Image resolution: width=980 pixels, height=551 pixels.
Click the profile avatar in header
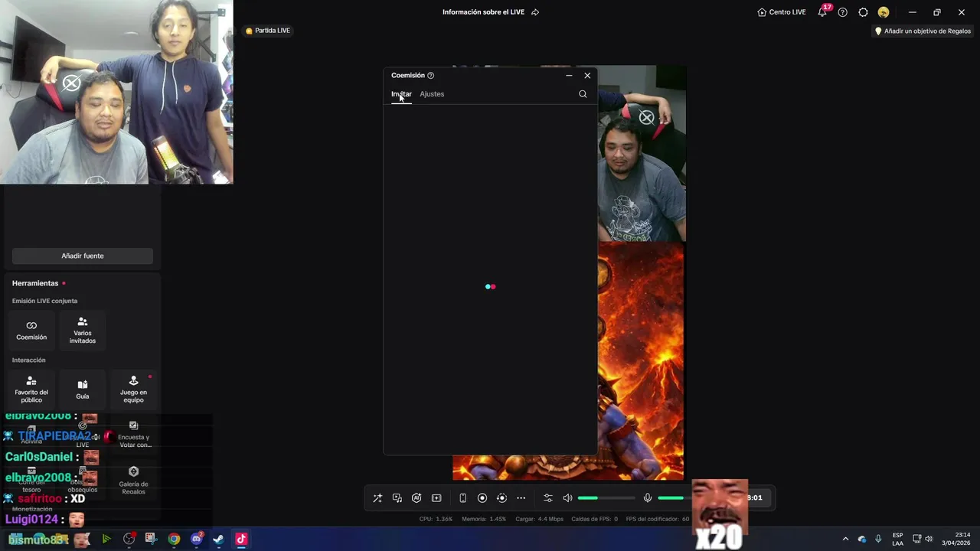click(x=884, y=12)
